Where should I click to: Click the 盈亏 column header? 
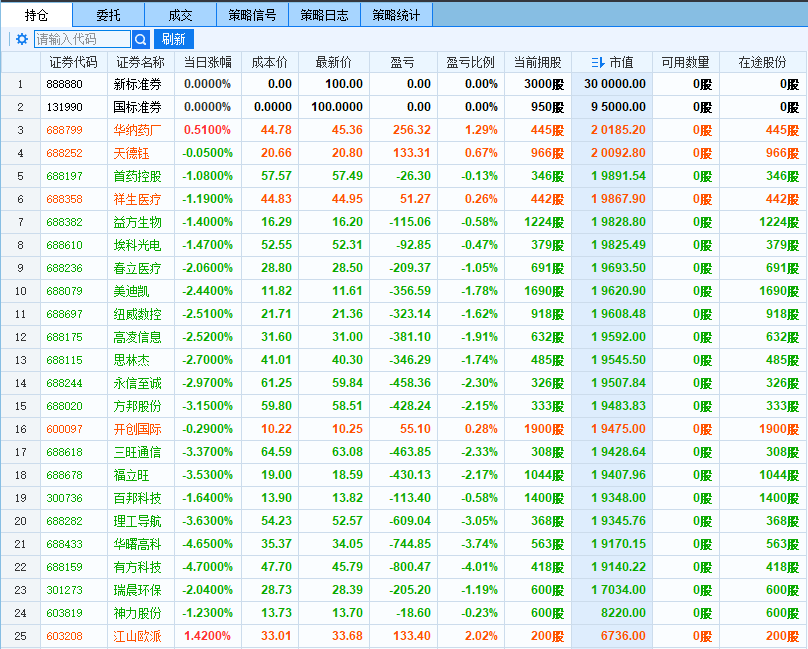[x=403, y=63]
